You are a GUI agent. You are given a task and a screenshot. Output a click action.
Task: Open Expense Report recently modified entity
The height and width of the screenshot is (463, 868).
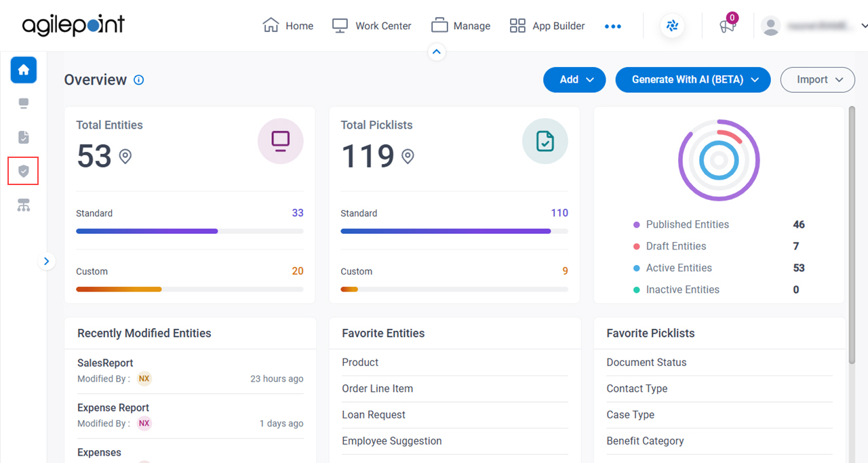click(113, 407)
